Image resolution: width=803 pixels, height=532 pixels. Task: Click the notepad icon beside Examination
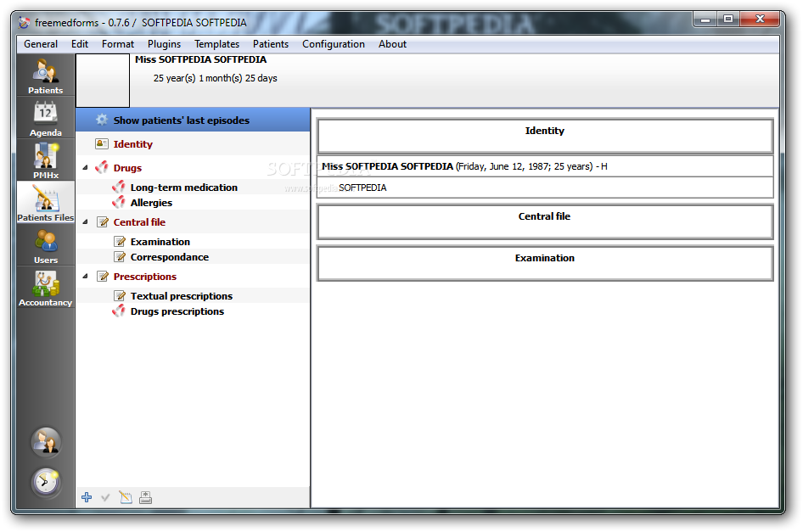point(120,241)
